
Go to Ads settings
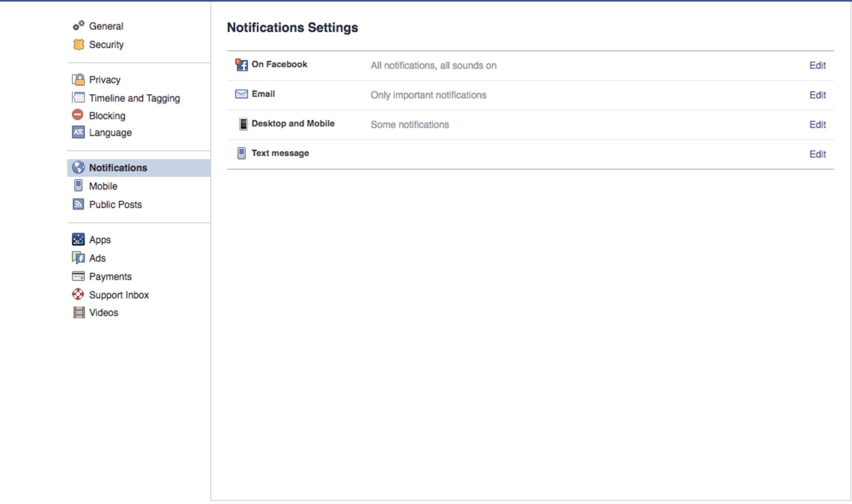point(97,258)
